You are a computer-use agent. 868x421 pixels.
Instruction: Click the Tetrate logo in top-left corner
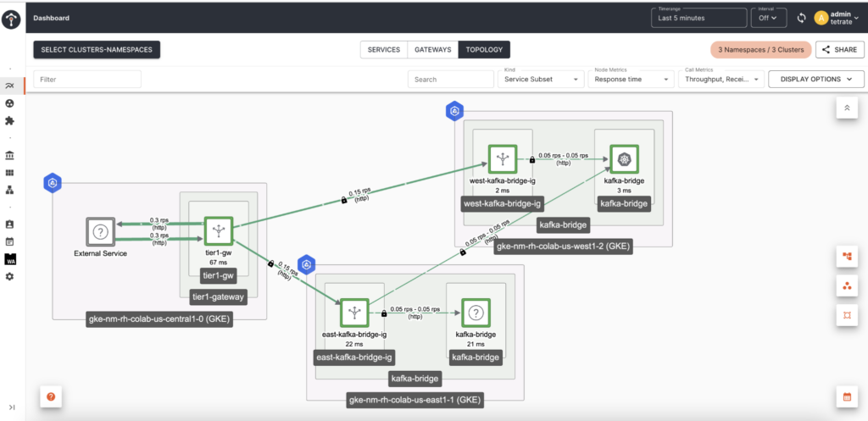coord(12,20)
